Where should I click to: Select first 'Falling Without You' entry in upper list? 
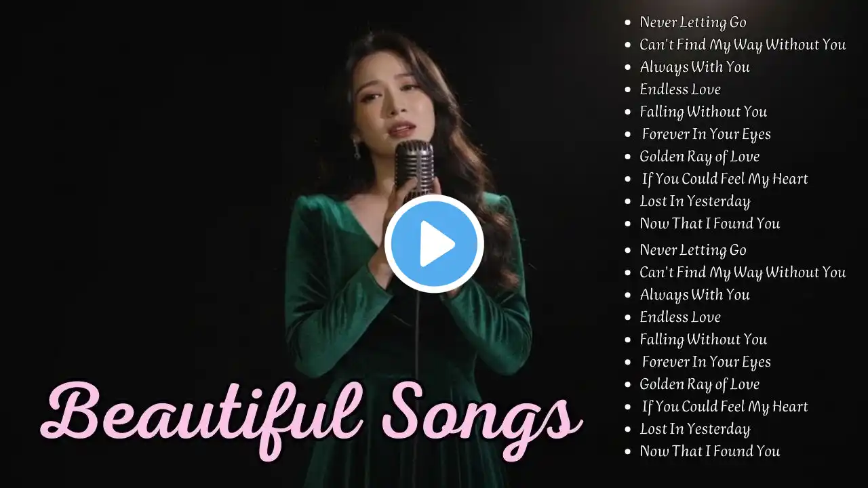click(x=703, y=112)
